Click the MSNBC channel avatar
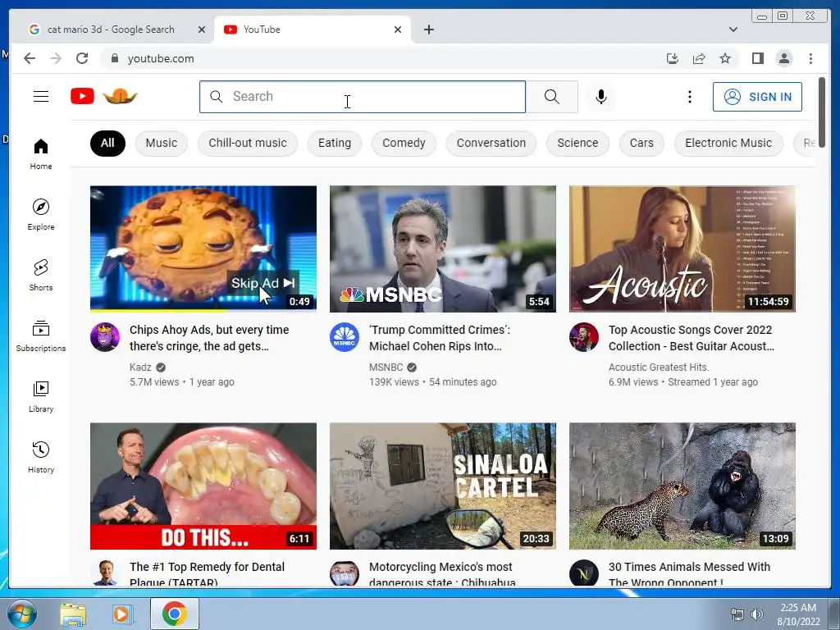This screenshot has width=840, height=630. [x=344, y=337]
